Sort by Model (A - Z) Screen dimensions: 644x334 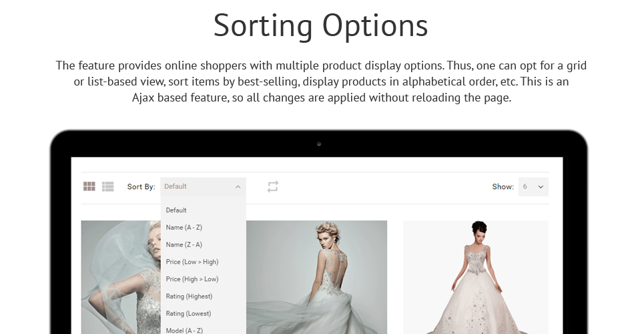[184, 330]
